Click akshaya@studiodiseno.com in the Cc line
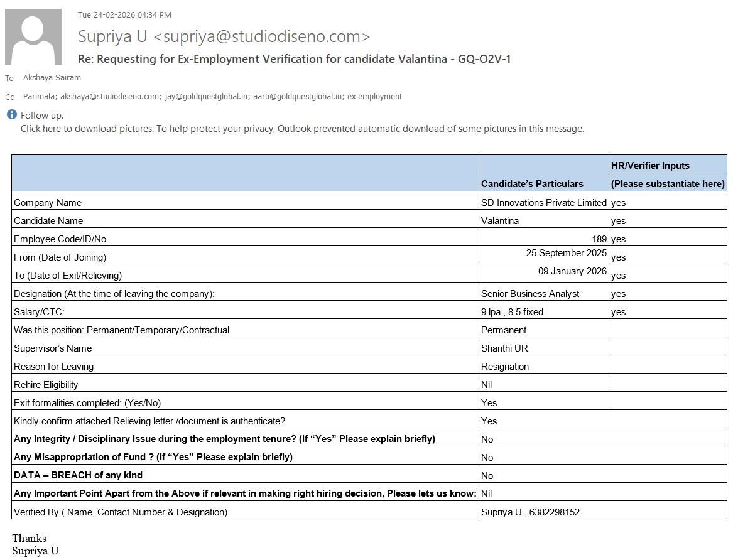 pyautogui.click(x=110, y=97)
